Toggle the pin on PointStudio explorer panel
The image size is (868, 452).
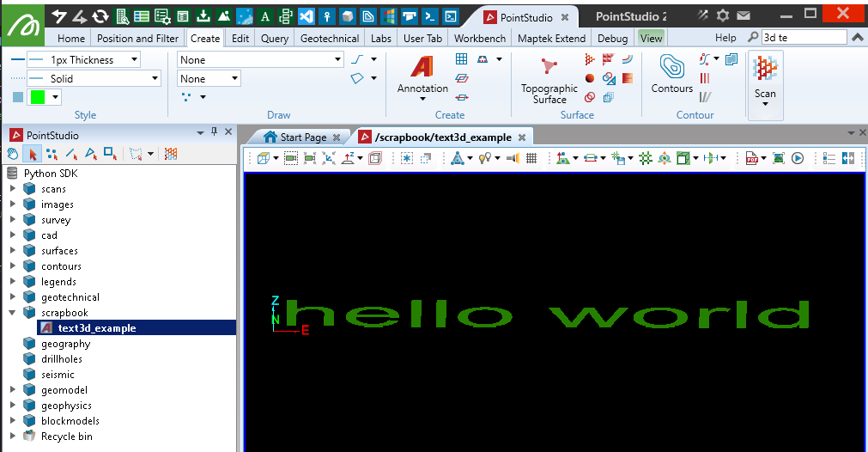click(215, 131)
